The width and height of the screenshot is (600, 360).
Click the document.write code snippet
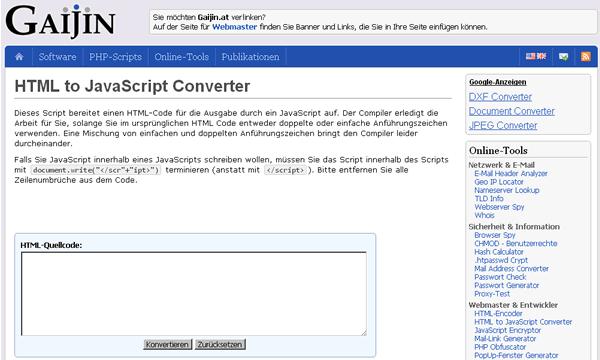(x=96, y=170)
